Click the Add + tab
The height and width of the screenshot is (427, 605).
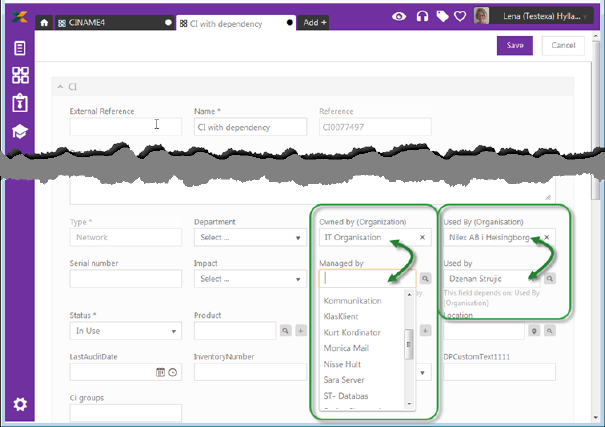[x=315, y=21]
